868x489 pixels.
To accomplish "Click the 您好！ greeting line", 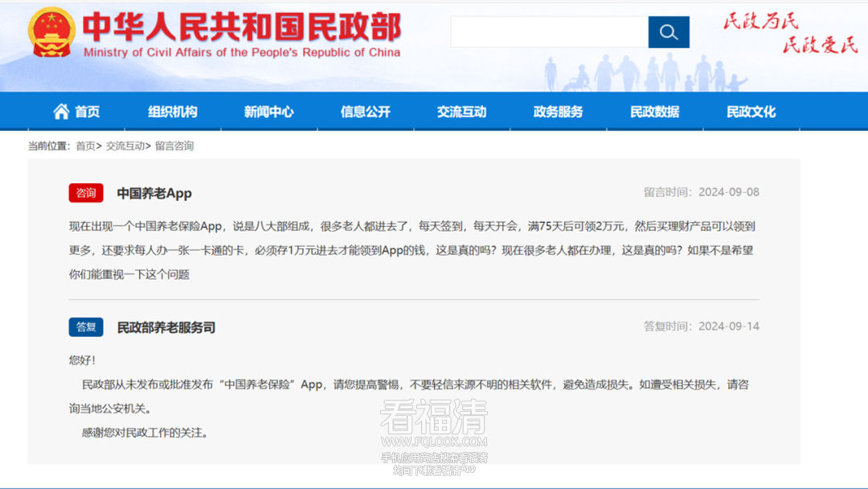I will (83, 360).
